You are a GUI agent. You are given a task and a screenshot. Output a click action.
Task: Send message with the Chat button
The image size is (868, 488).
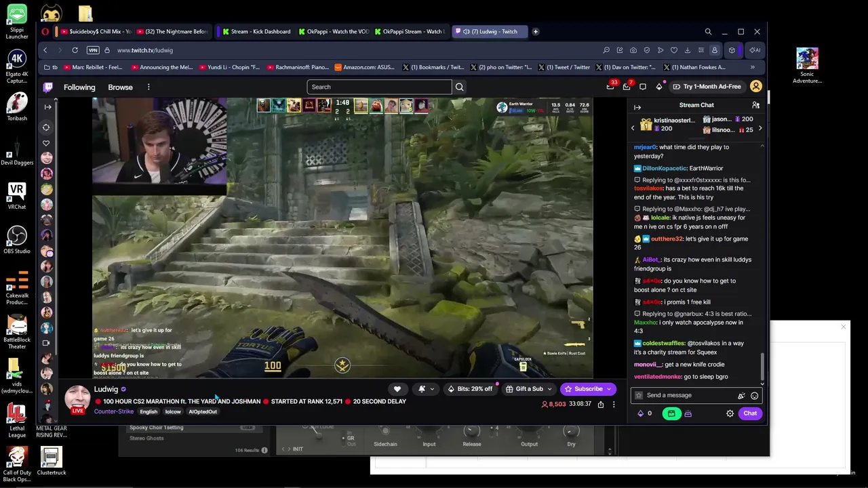(x=750, y=413)
